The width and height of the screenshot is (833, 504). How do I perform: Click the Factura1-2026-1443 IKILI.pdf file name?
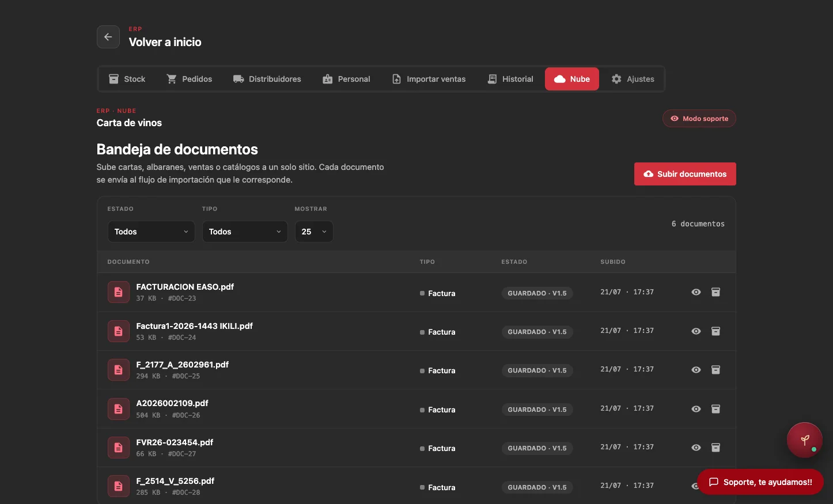[x=195, y=326]
